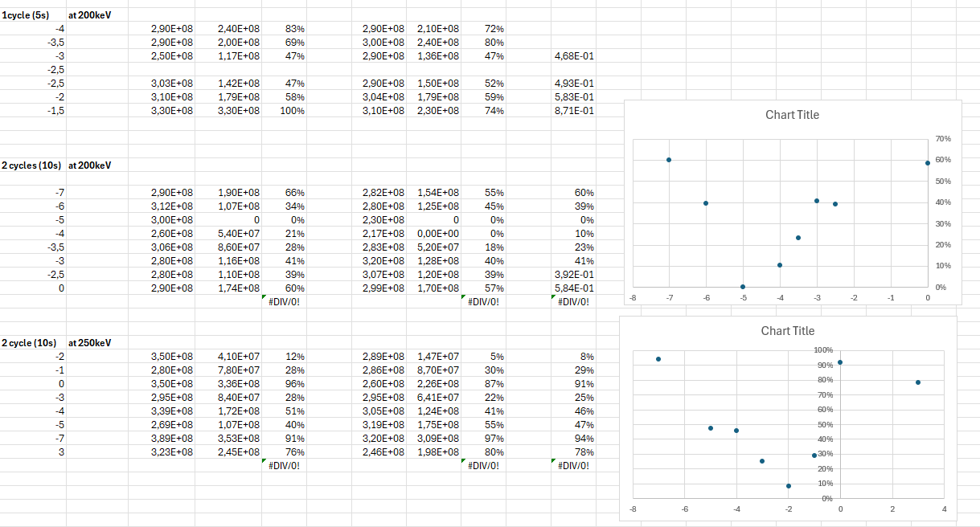Click the cell with value 72%
The height and width of the screenshot is (527, 980).
point(484,28)
